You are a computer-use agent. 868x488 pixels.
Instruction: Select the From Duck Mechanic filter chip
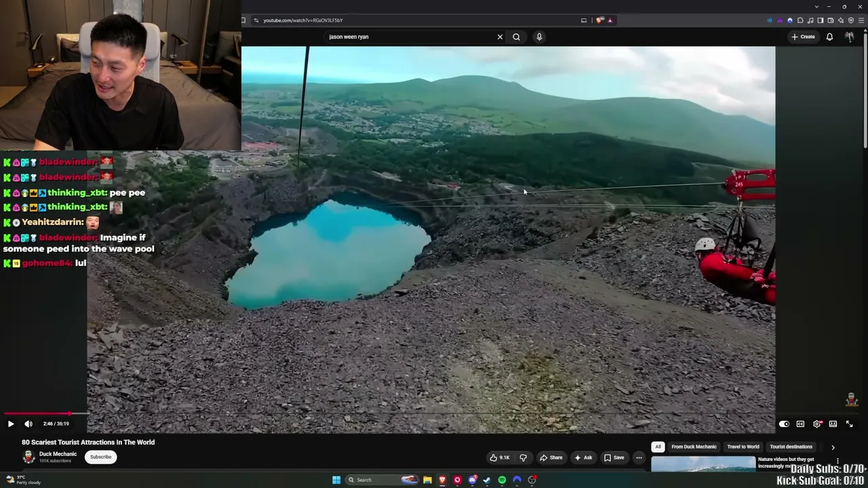click(694, 447)
